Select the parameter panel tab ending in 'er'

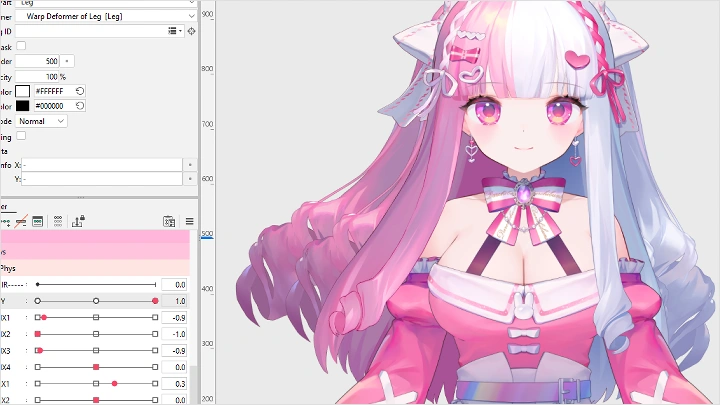pyautogui.click(x=6, y=207)
